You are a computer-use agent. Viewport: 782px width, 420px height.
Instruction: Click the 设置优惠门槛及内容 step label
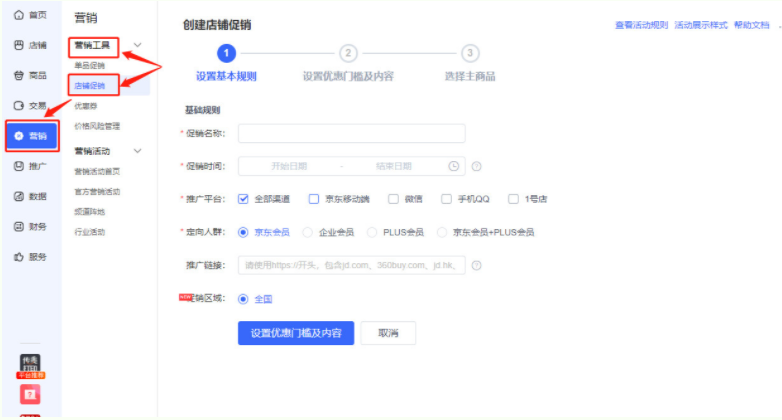tap(348, 76)
